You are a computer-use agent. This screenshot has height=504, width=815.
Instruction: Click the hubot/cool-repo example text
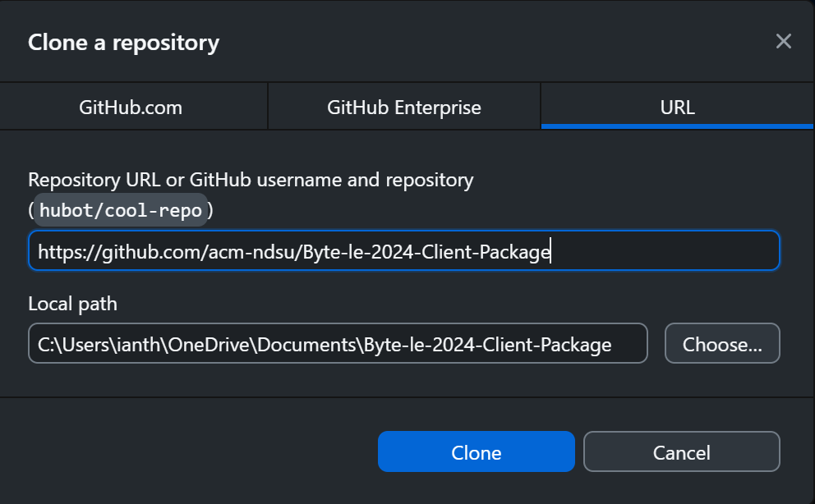pyautogui.click(x=122, y=210)
